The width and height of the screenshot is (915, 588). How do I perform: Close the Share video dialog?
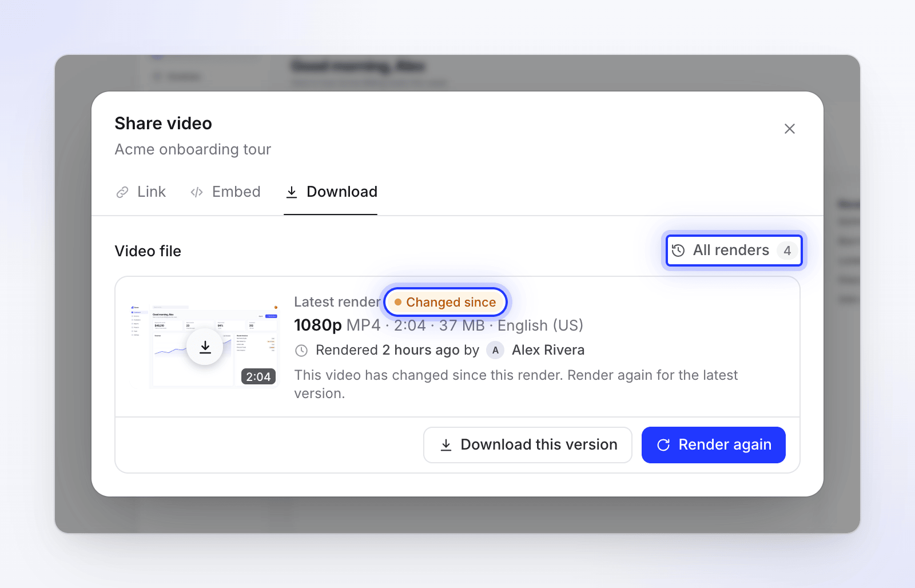790,129
